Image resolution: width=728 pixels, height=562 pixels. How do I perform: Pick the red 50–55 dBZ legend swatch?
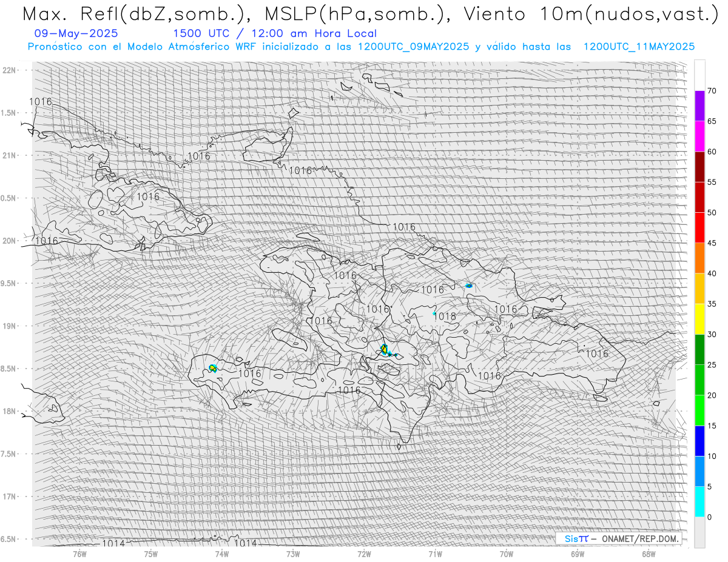tap(699, 197)
